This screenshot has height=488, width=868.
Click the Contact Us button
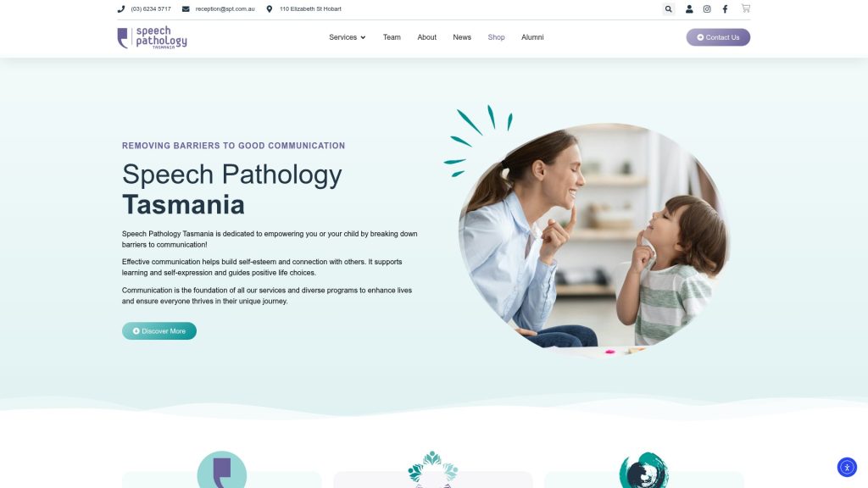(x=718, y=37)
